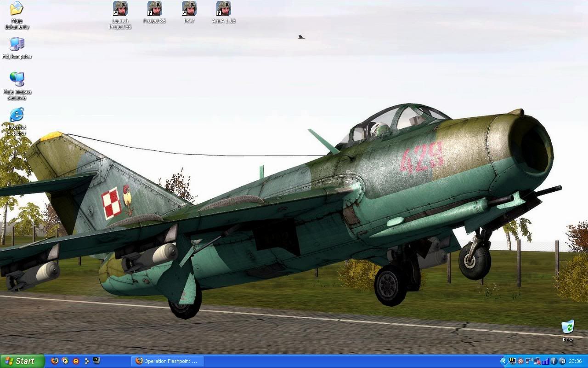The height and width of the screenshot is (368, 588).
Task: Click the monitor 99 Quick Launch icon
Action: [96, 361]
